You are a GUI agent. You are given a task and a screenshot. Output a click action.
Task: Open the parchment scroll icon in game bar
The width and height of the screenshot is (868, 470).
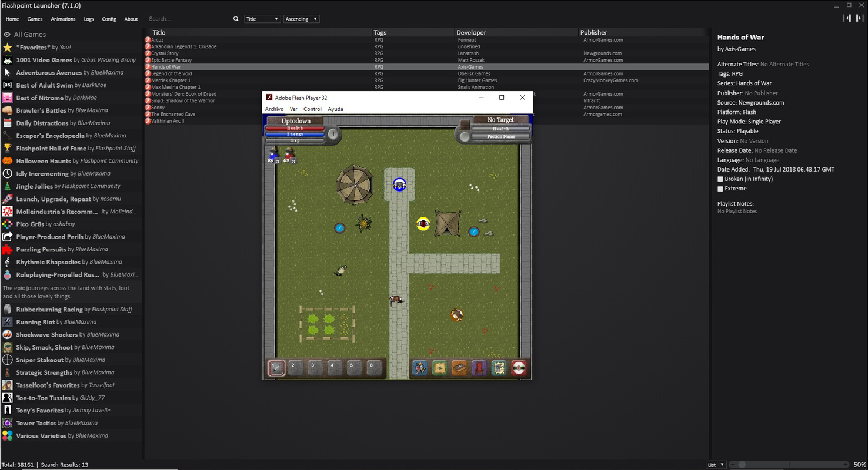point(499,368)
